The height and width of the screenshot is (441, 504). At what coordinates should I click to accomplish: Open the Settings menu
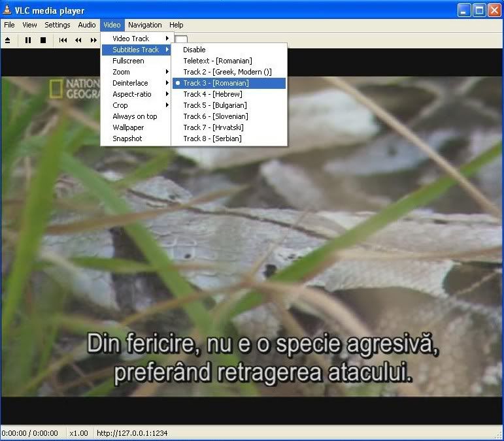(58, 25)
